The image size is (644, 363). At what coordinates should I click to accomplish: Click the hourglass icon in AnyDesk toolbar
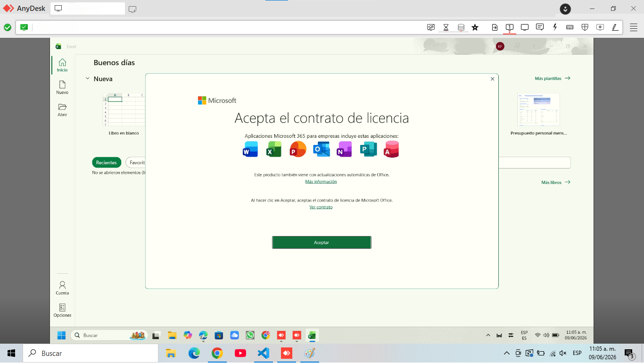pyautogui.click(x=446, y=27)
